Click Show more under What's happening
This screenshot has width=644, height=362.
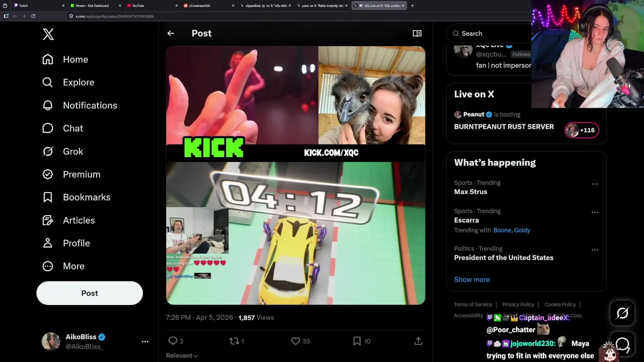[471, 280]
